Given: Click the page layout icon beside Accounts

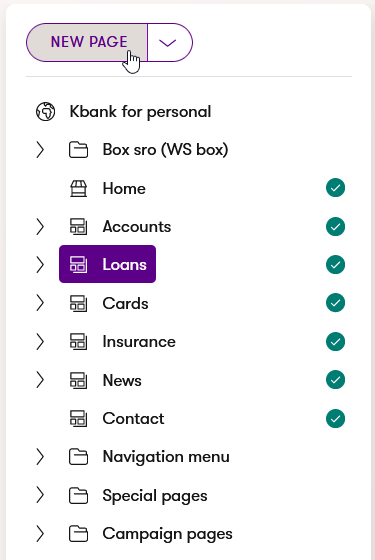Looking at the screenshot, I should click(x=78, y=226).
